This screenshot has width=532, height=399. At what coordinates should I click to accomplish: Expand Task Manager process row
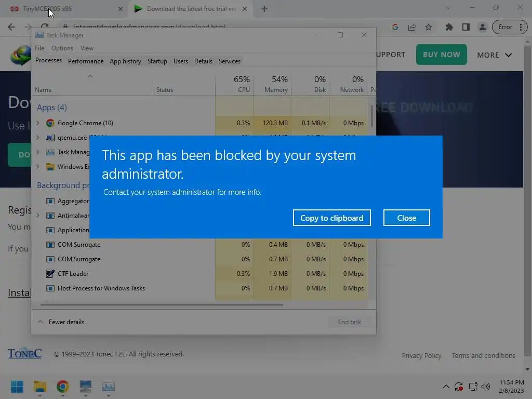point(37,152)
